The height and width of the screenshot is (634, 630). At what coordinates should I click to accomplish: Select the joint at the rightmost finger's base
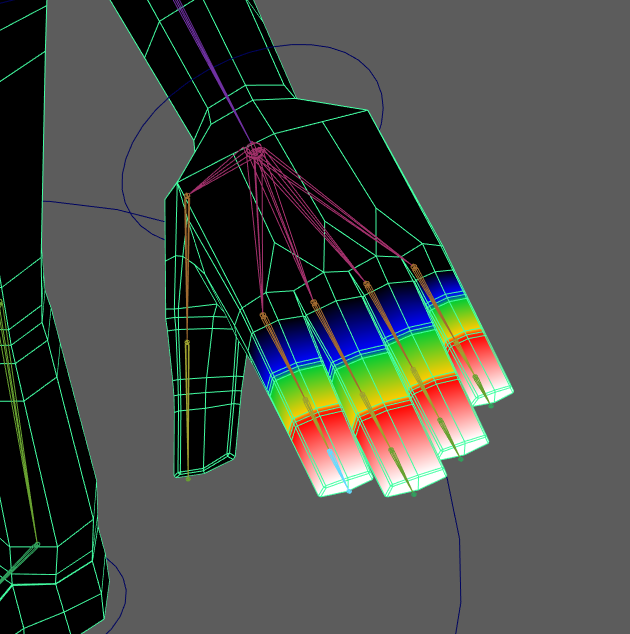point(414,268)
